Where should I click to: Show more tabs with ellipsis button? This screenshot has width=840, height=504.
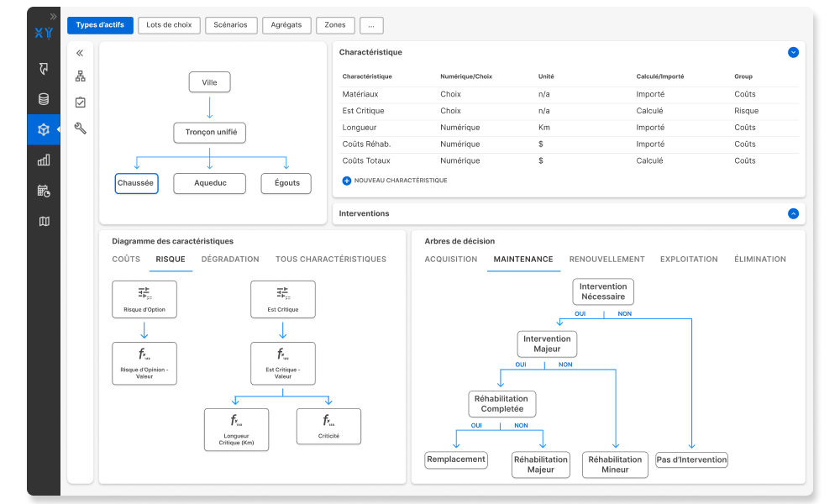[371, 25]
